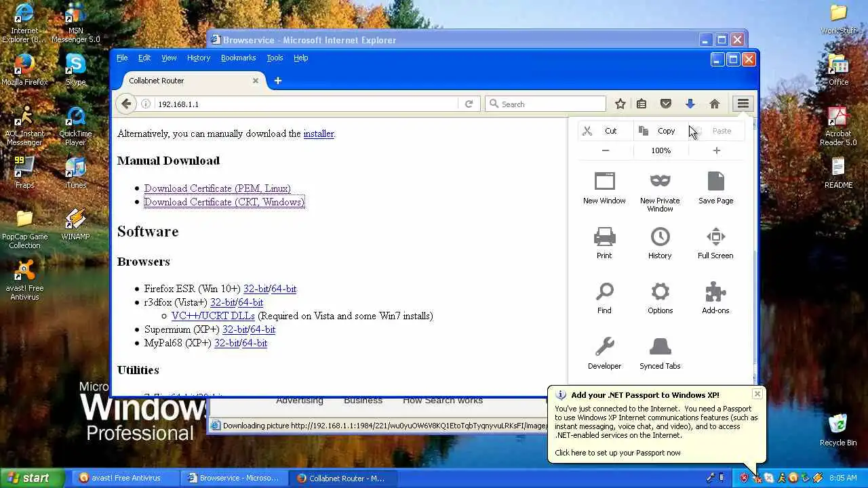Reload the page with refresh icon
The height and width of the screenshot is (488, 868).
click(468, 104)
